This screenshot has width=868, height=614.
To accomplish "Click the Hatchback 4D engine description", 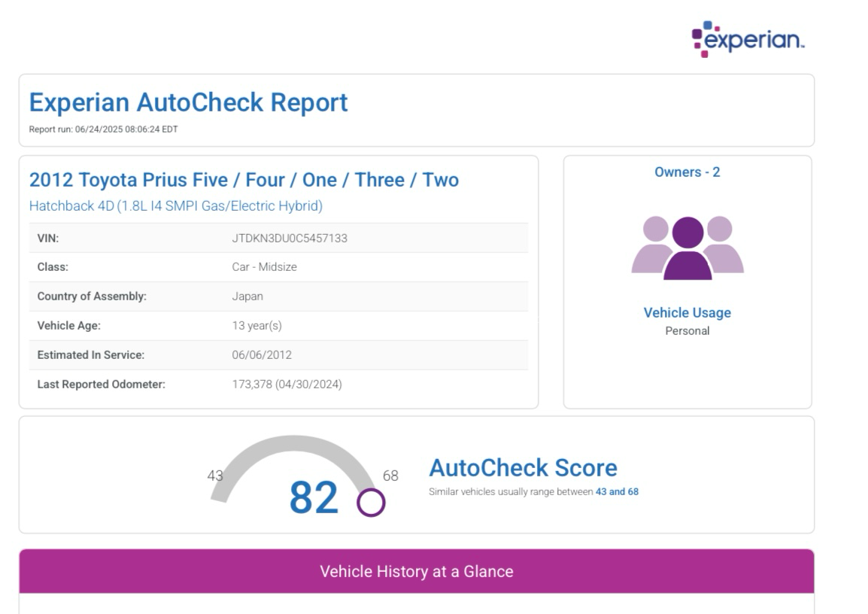I will tap(175, 206).
